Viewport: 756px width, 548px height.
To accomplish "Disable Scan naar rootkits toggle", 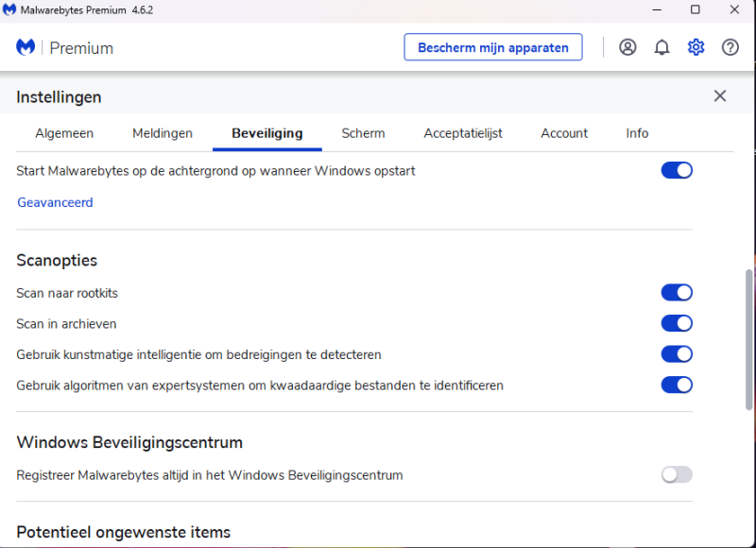I will coord(677,293).
